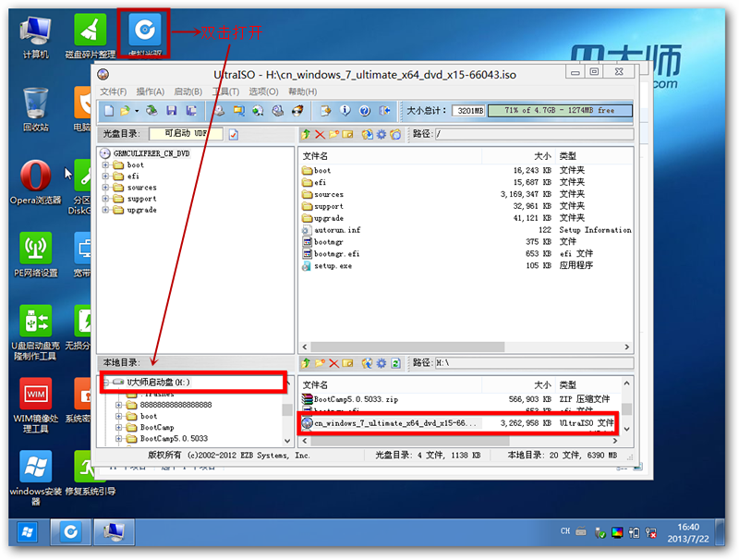
Task: Open the 帮助(H) menu
Action: [303, 91]
